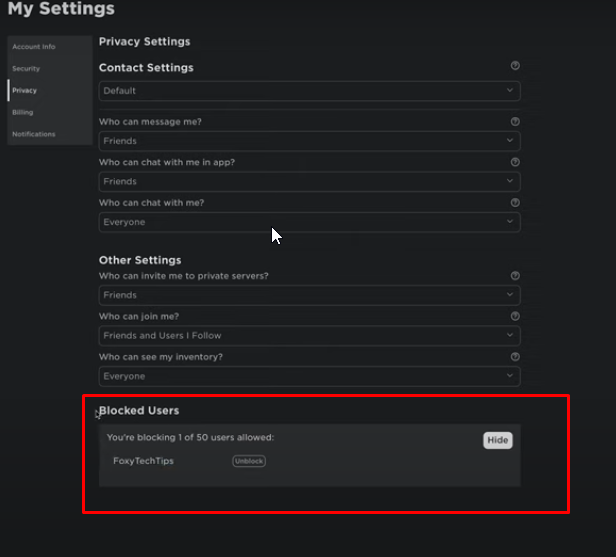Screen dimensions: 616x557
Task: Open Who can see my inventory dropdown
Action: [x=310, y=376]
